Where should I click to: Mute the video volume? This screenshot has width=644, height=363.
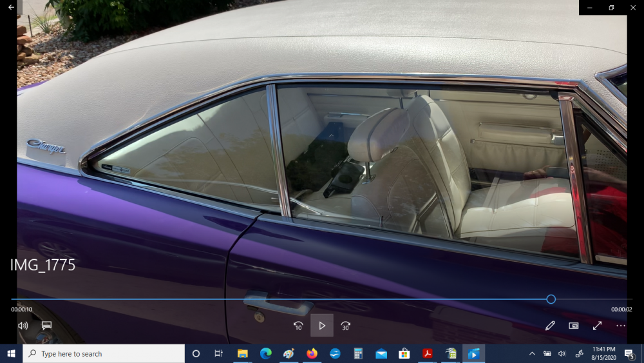(x=23, y=326)
